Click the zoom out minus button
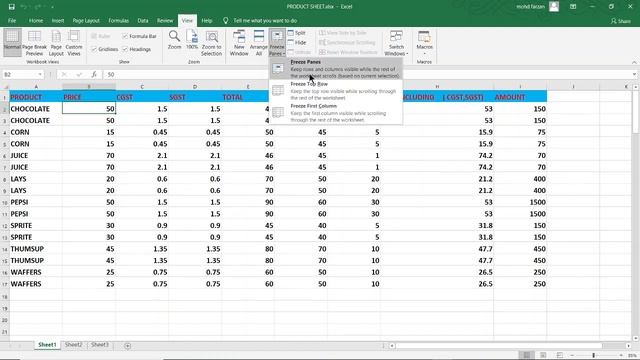Image resolution: width=640 pixels, height=360 pixels. pyautogui.click(x=572, y=356)
